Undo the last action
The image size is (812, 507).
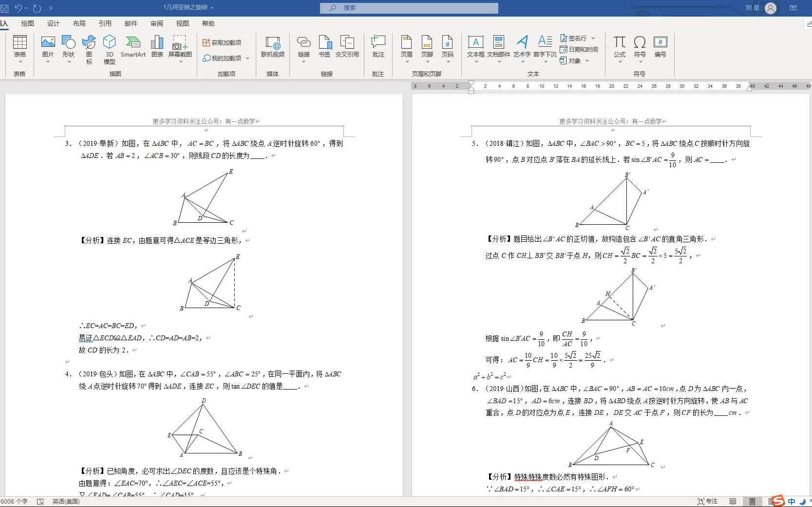[x=19, y=8]
